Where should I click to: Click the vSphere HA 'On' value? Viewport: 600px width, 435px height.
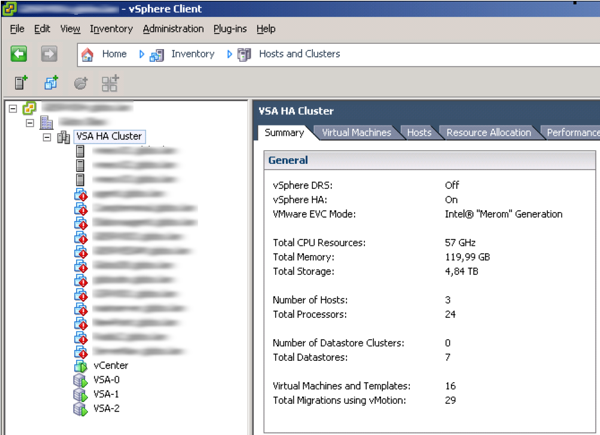(x=451, y=200)
